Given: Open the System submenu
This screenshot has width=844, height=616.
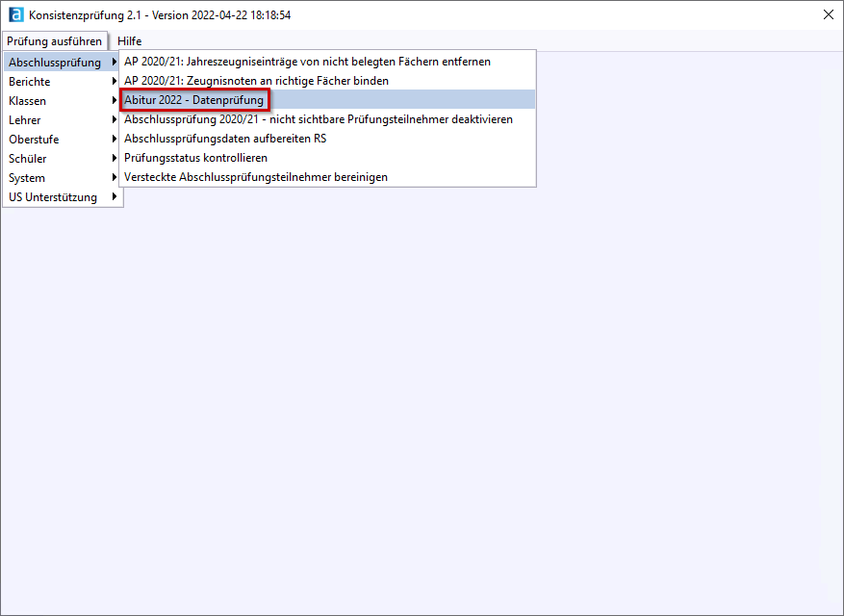Looking at the screenshot, I should [x=62, y=178].
